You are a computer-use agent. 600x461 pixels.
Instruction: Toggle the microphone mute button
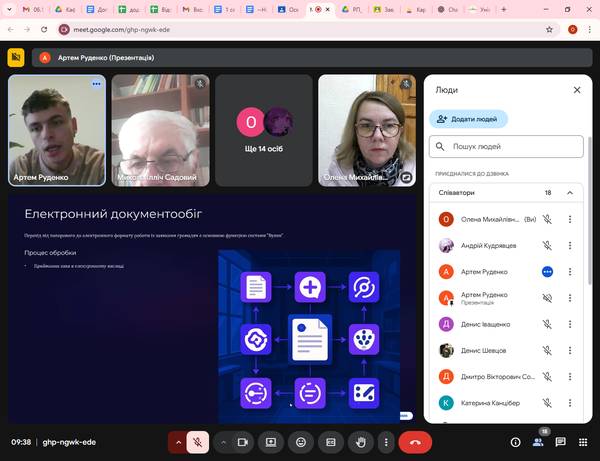[199, 441]
